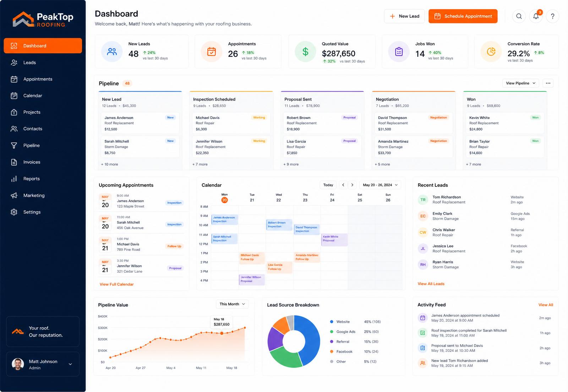Open David Thompson negotiation card
This screenshot has height=392, width=568.
point(414,123)
